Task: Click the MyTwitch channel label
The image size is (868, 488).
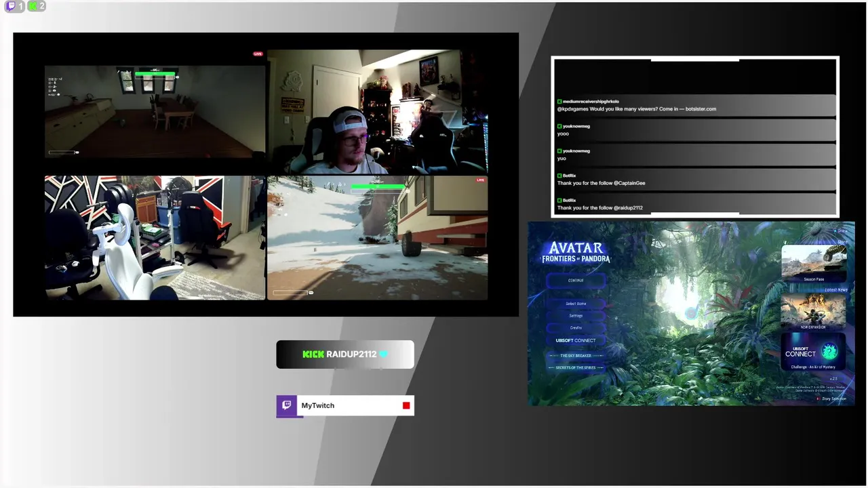Action: click(x=318, y=405)
